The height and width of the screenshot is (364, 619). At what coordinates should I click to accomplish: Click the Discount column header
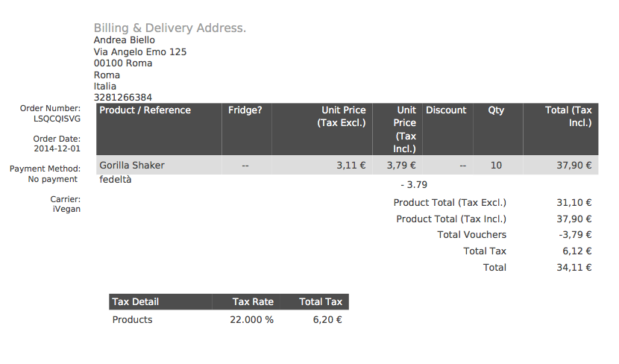tap(446, 110)
